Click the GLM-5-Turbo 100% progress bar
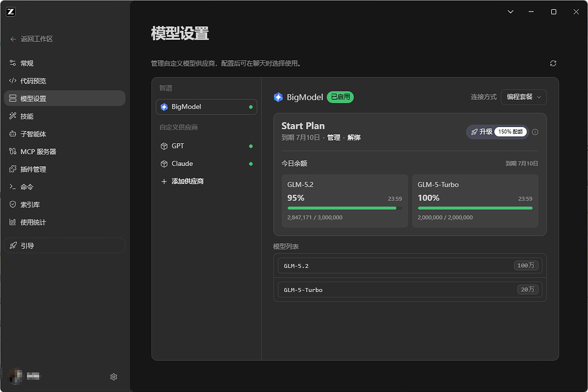Image resolution: width=588 pixels, height=392 pixels. click(475, 208)
